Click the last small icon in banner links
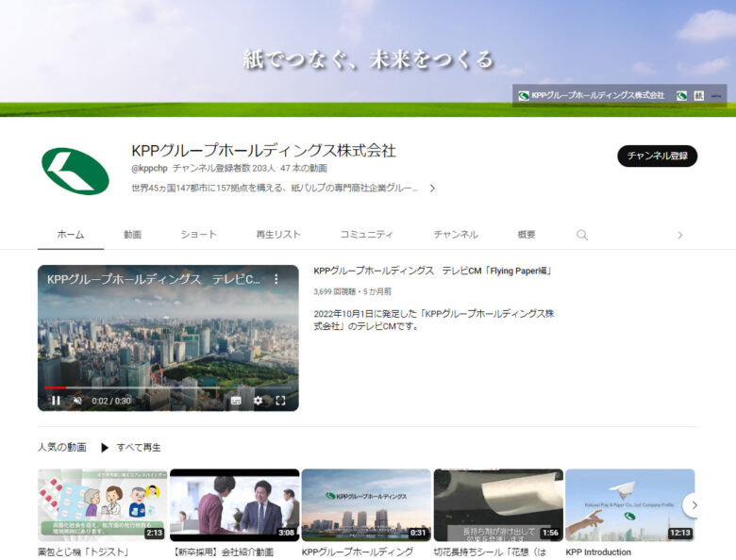 pyautogui.click(x=716, y=95)
